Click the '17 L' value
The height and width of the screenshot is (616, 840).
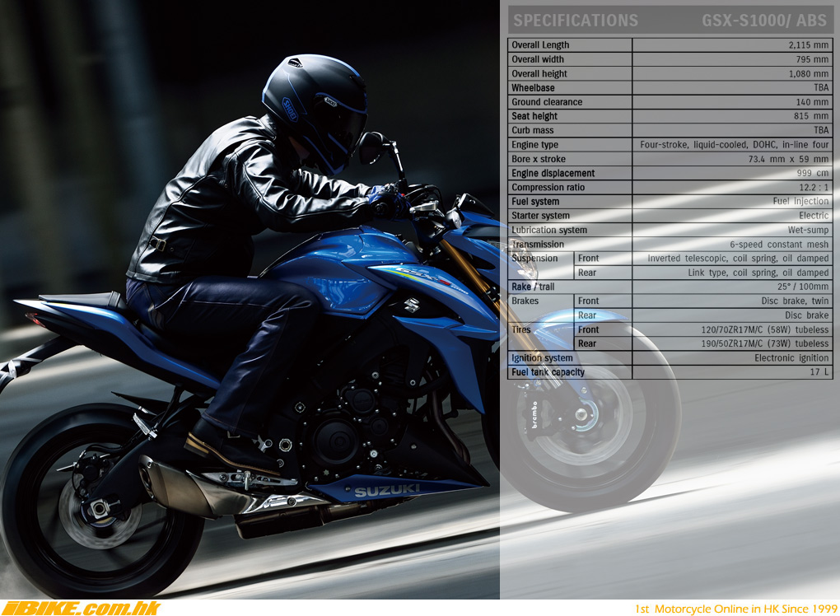pyautogui.click(x=819, y=371)
